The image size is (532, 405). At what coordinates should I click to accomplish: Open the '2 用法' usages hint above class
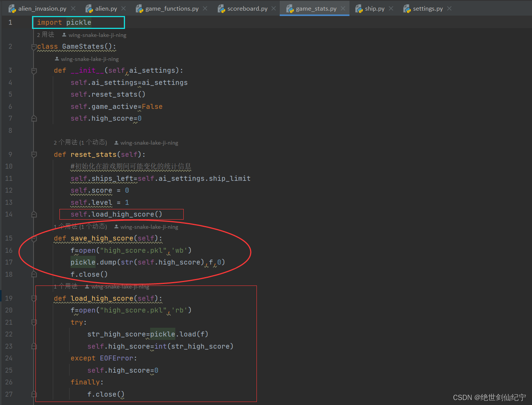[x=45, y=35]
